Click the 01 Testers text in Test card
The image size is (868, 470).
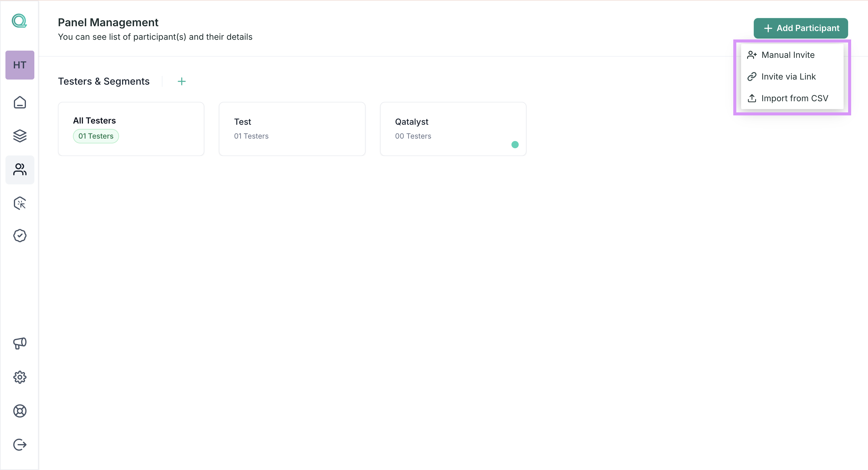point(251,136)
